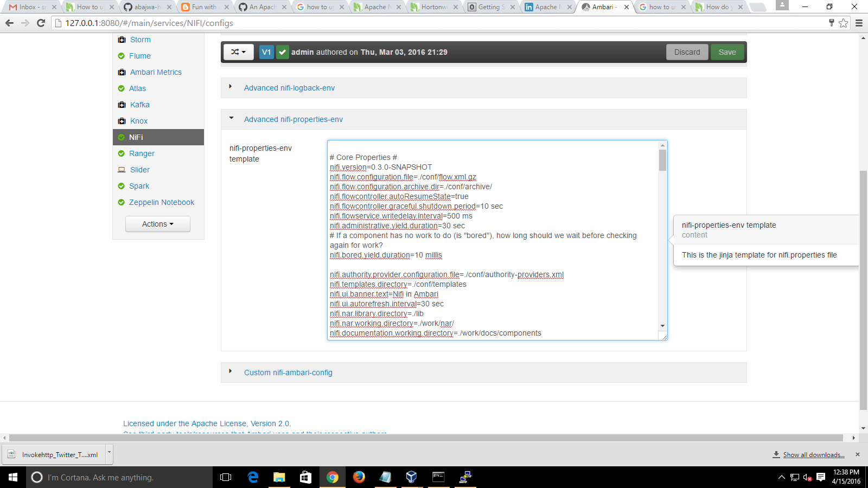The width and height of the screenshot is (868, 488).
Task: Open Chrome's hamburger menu icon
Action: coord(859,23)
